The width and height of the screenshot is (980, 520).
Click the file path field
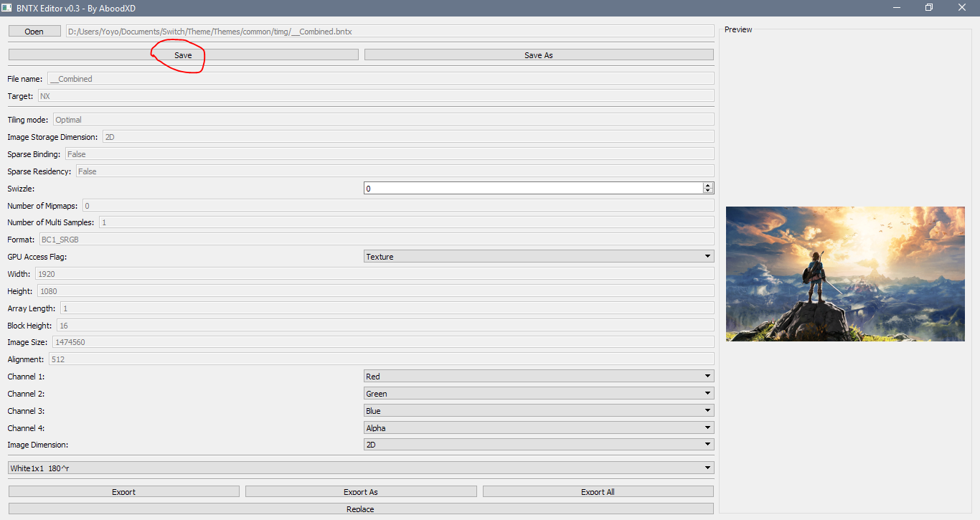click(390, 32)
